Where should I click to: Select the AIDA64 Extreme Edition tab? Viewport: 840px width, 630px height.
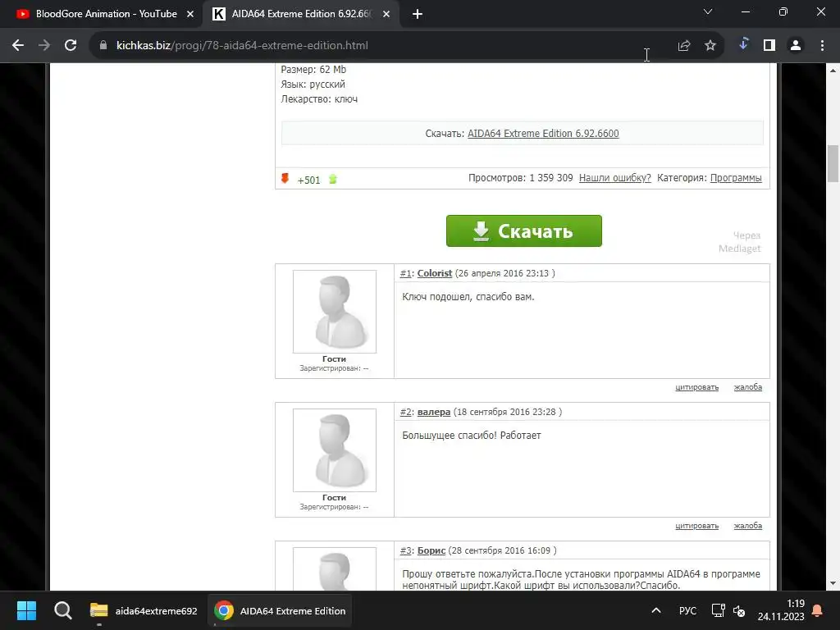point(300,14)
